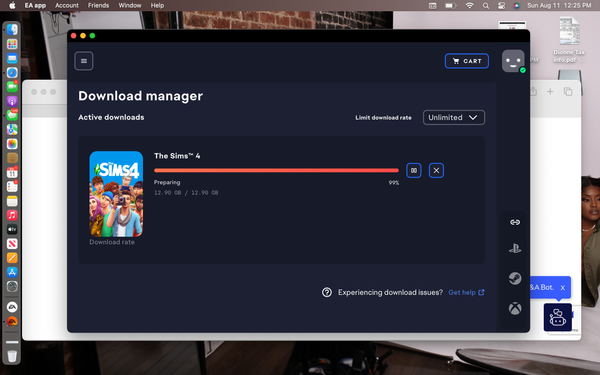
Task: Open the shopping cart
Action: 466,61
